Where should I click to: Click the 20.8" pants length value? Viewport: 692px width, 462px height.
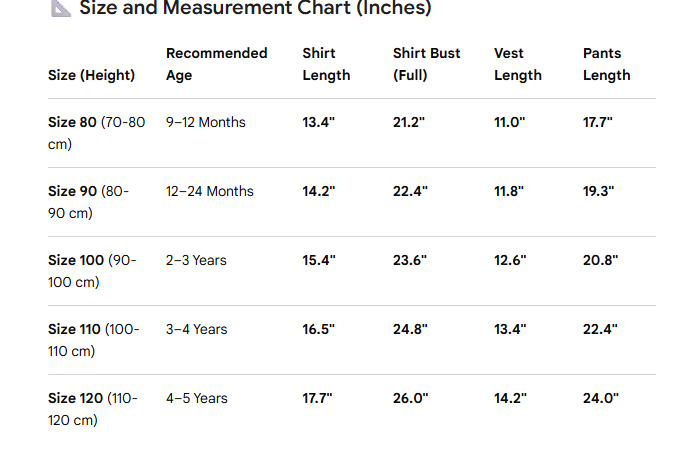(x=601, y=260)
